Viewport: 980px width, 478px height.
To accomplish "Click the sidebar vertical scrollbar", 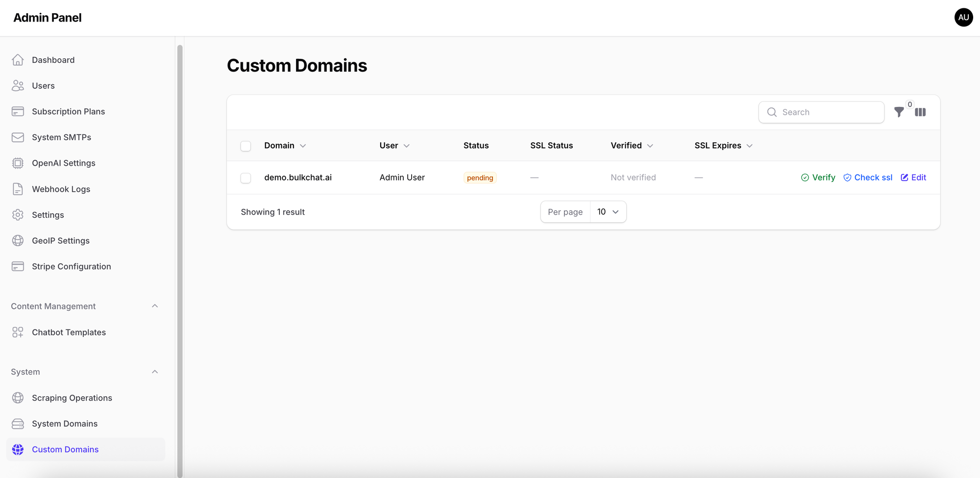I will pos(180,245).
